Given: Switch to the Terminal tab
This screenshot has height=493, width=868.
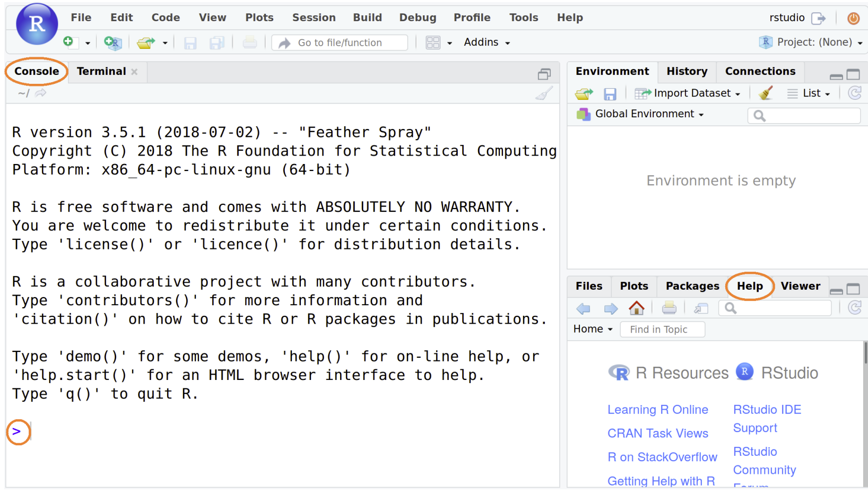Looking at the screenshot, I should point(101,71).
